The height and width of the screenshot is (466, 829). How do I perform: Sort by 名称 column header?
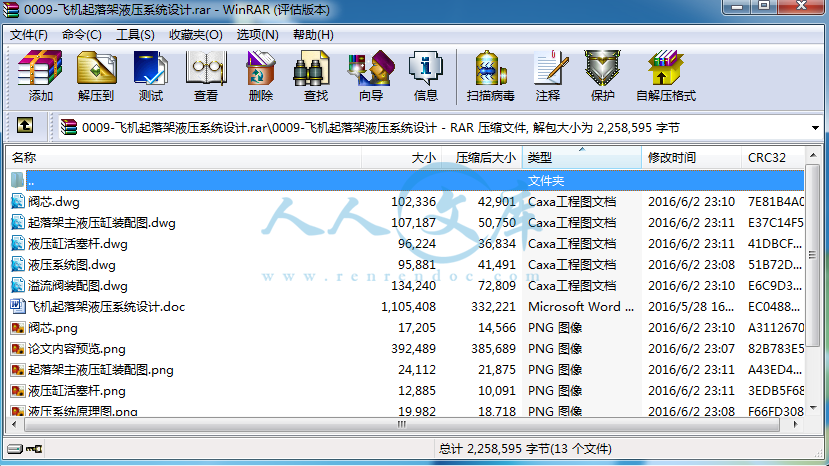[x=184, y=158]
